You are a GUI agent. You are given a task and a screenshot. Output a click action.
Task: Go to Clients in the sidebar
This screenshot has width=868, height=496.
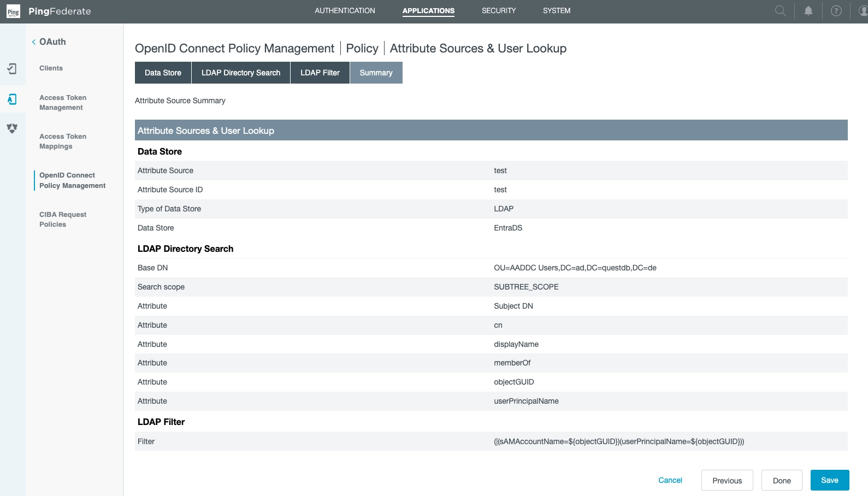(x=51, y=68)
